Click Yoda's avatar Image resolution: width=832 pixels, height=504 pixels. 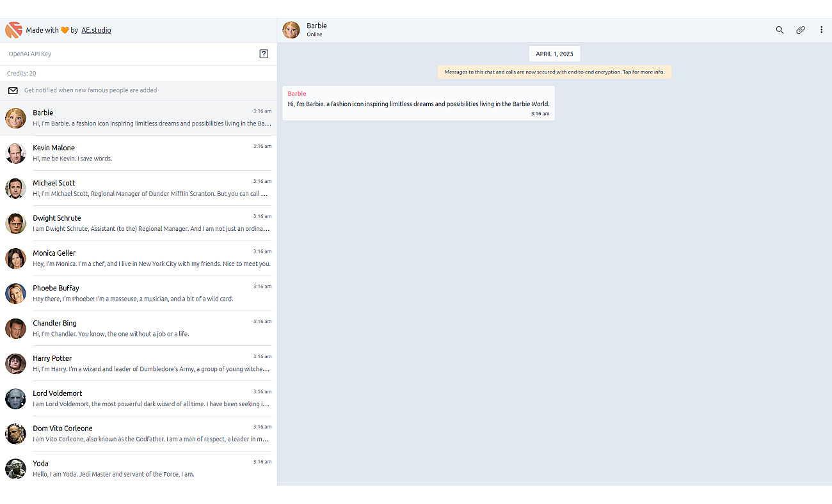pos(16,469)
